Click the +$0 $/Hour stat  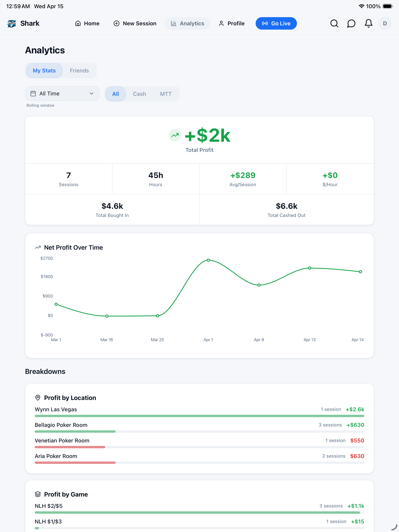330,179
